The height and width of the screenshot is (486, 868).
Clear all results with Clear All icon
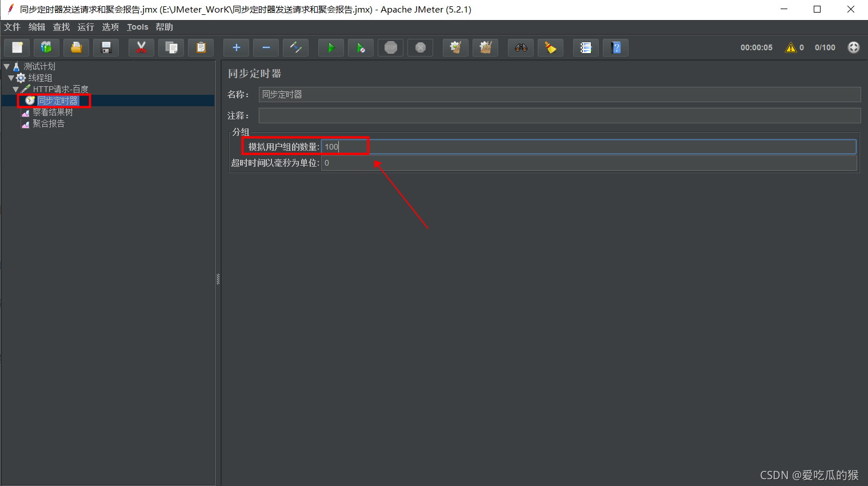click(486, 47)
